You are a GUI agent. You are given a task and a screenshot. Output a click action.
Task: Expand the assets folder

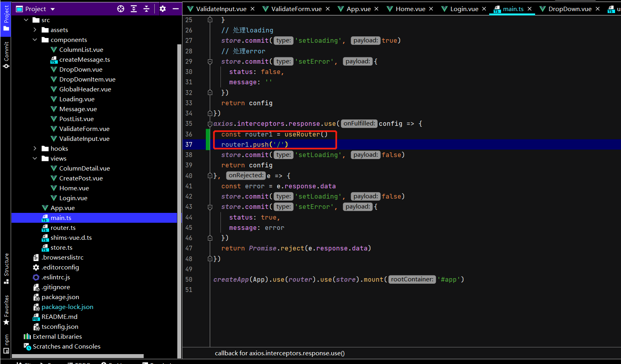[x=35, y=30]
